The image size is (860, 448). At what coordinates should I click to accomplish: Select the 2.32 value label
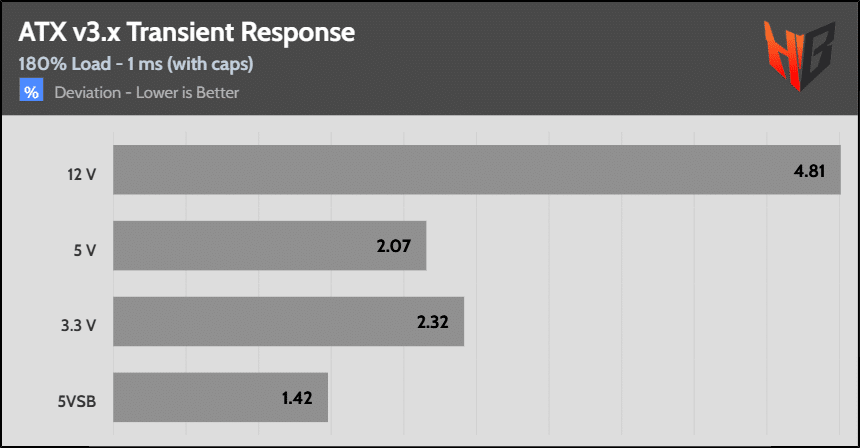432,322
